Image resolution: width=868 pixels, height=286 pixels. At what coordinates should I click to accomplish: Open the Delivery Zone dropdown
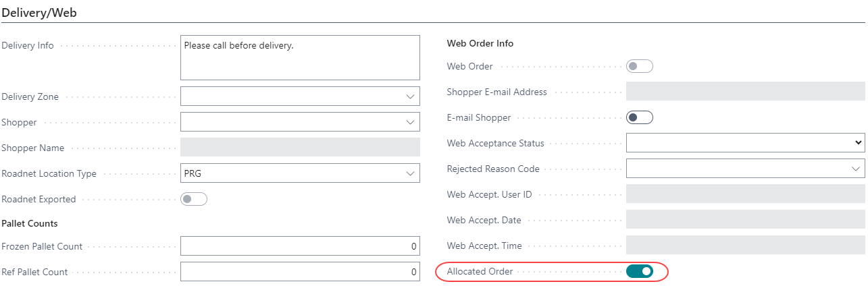tap(410, 96)
